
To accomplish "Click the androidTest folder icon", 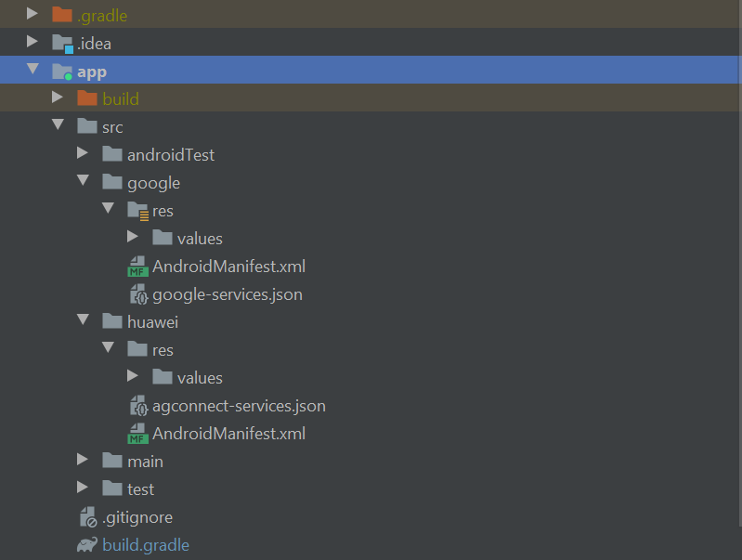I will (x=112, y=154).
